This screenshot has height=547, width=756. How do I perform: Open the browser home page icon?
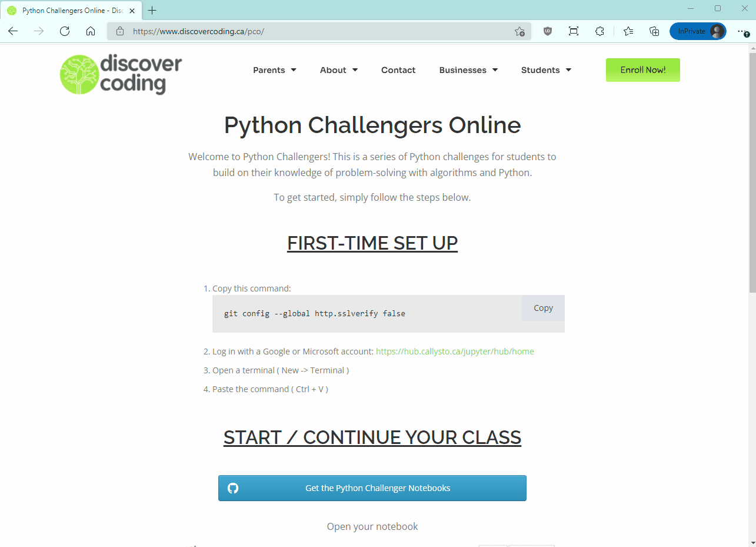tap(91, 31)
